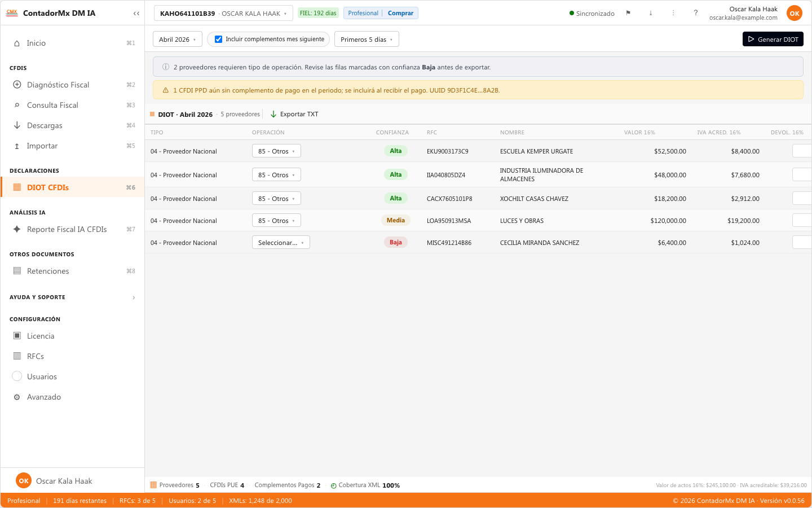Open Reporte Fiscal IA CFDIs
Screen dimensions: 812x508
(72, 229)
